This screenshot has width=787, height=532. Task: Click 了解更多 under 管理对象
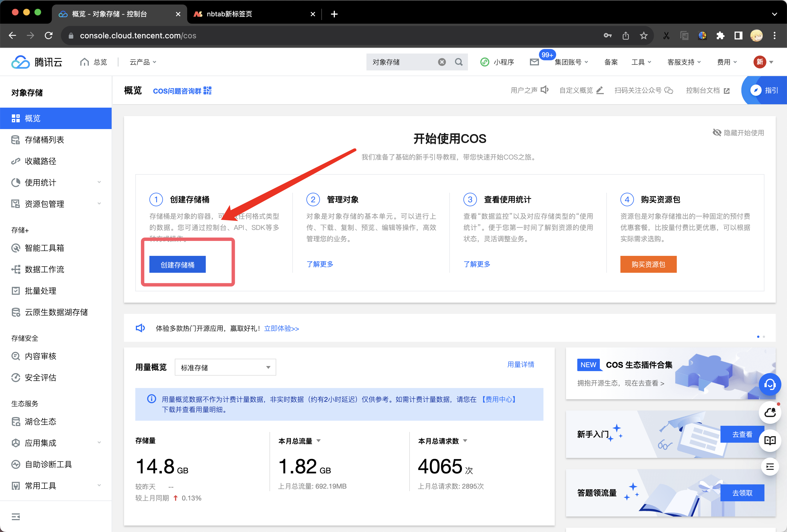point(320,264)
